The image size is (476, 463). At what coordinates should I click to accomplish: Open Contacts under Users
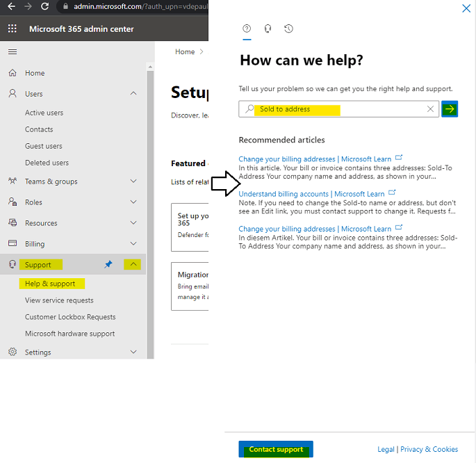click(39, 129)
